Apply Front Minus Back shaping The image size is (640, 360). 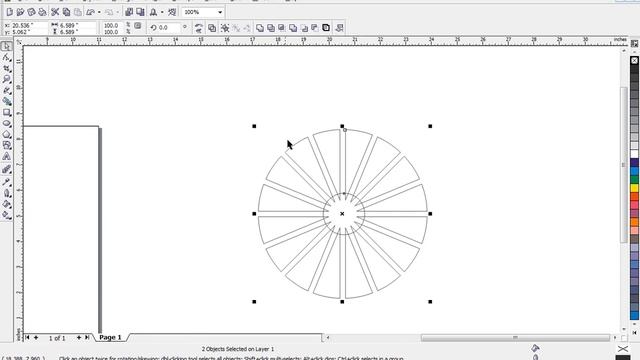304,28
